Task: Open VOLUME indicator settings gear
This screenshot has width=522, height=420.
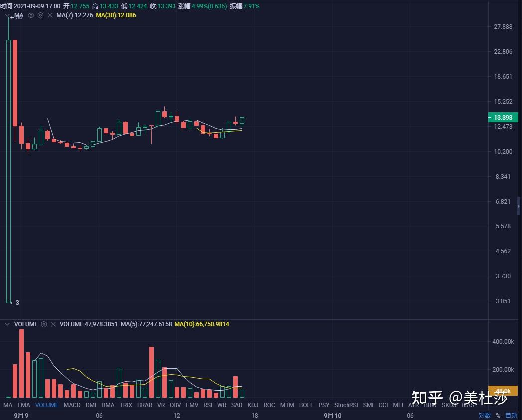Action: [44, 324]
